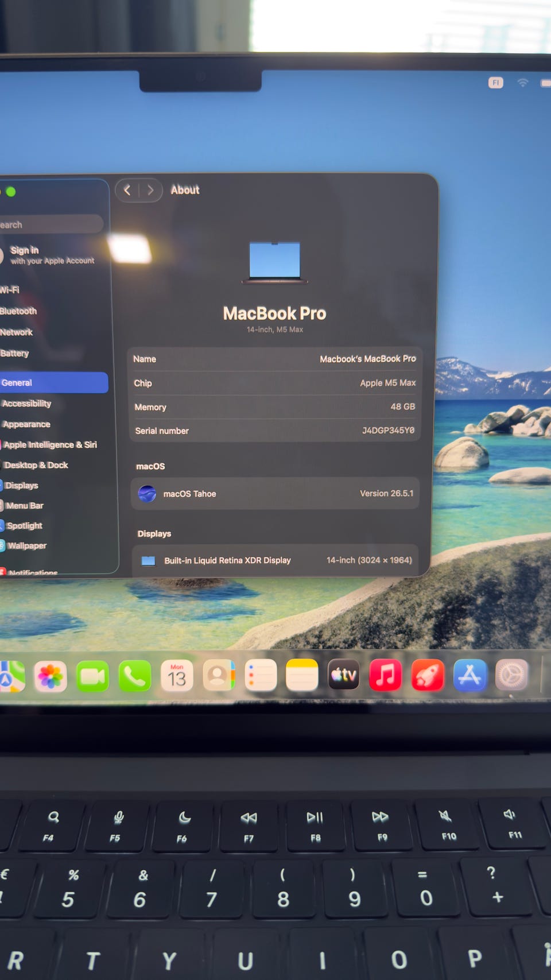
Task: Click the built-in display icon
Action: (149, 561)
